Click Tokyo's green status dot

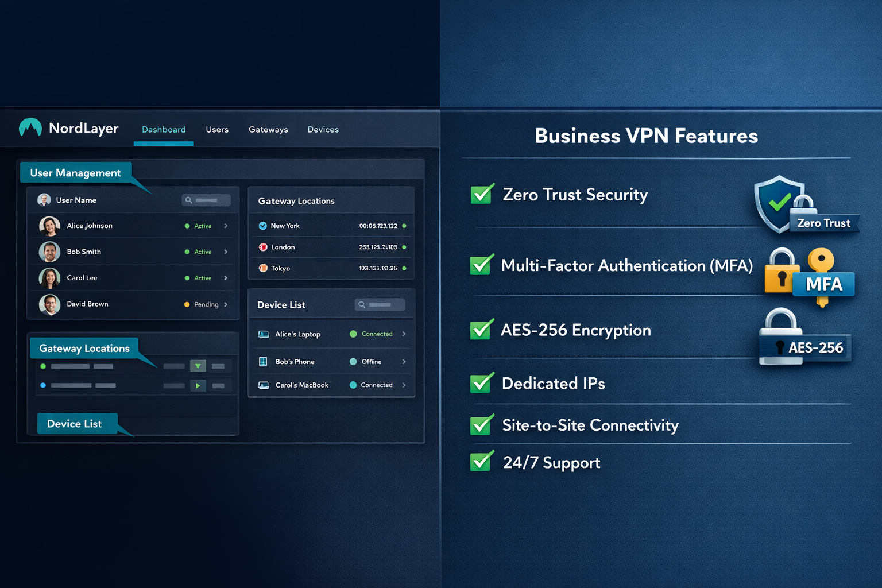point(404,268)
